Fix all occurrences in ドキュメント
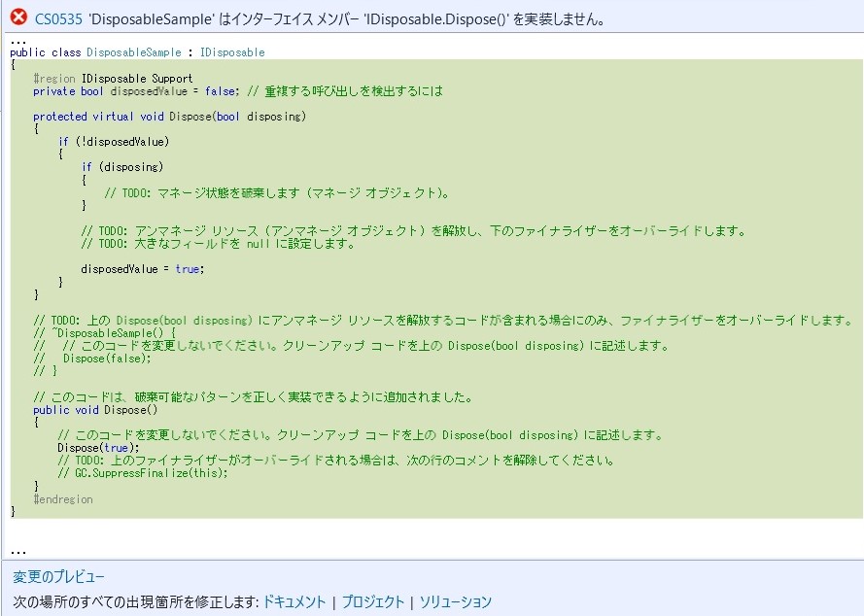 (295, 602)
